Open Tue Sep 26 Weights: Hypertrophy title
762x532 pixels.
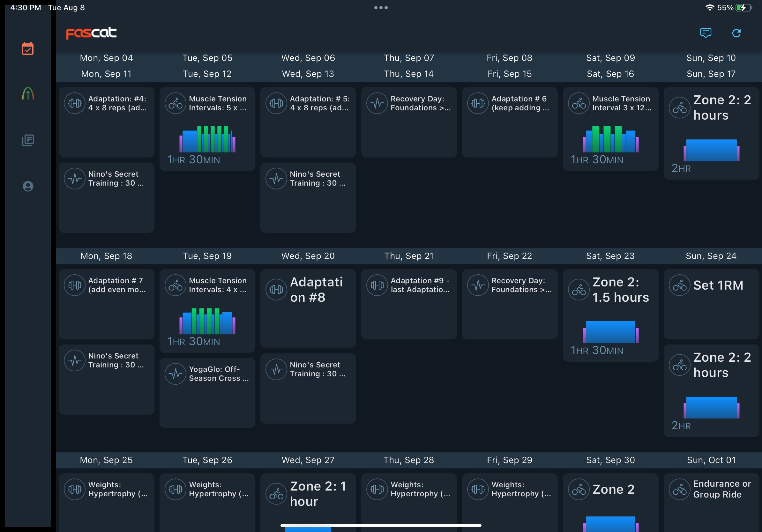[x=219, y=489]
